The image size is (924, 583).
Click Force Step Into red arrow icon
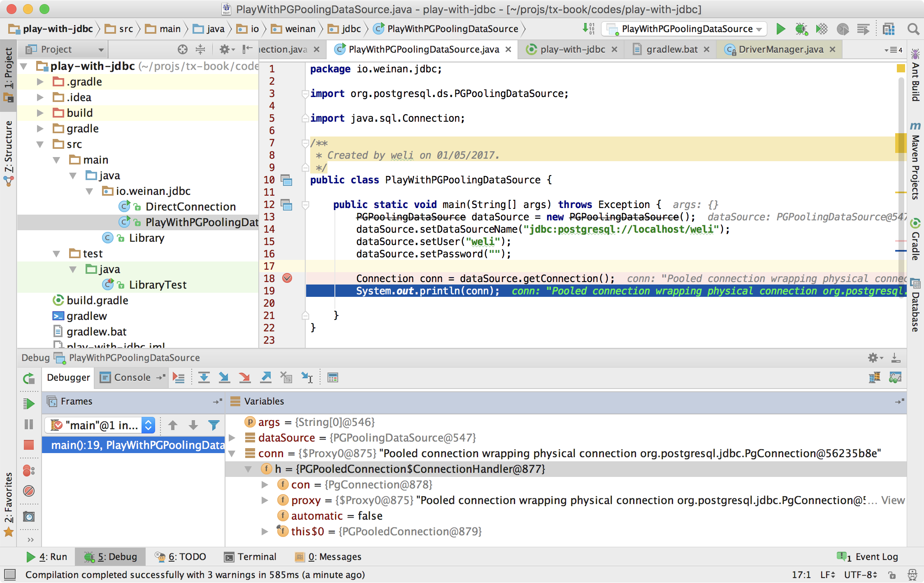245,377
